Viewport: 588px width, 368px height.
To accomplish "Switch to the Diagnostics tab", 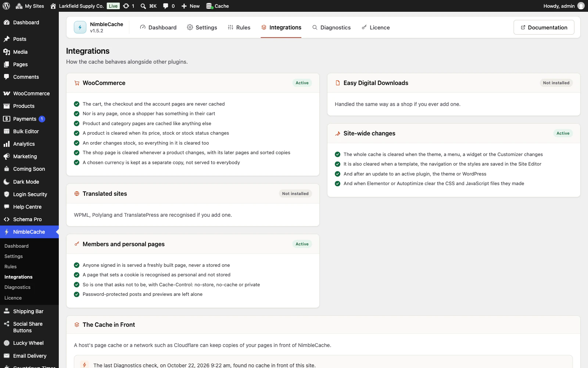I will (331, 28).
